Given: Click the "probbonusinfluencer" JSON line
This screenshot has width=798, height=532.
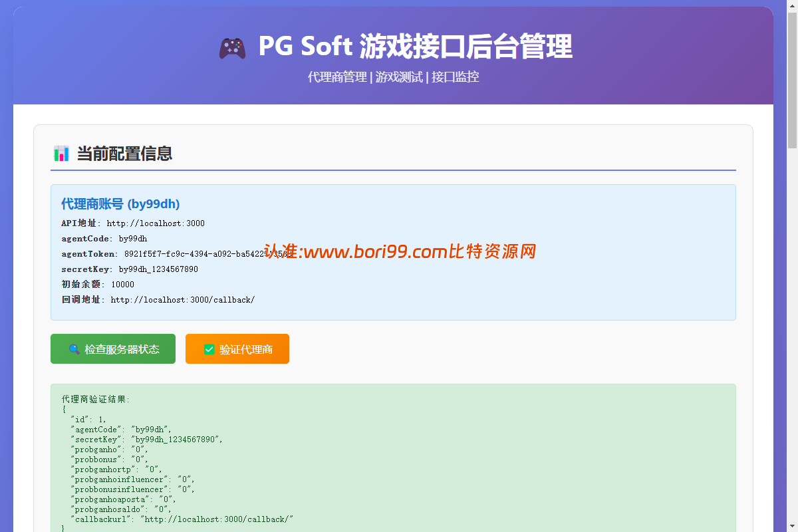Looking at the screenshot, I should point(132,489).
